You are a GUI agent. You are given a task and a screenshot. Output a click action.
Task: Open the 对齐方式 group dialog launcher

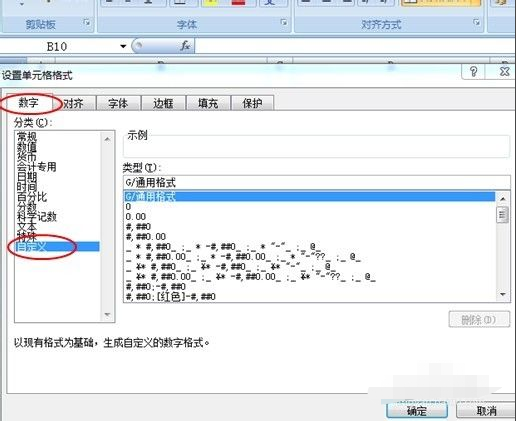pyautogui.click(x=476, y=22)
